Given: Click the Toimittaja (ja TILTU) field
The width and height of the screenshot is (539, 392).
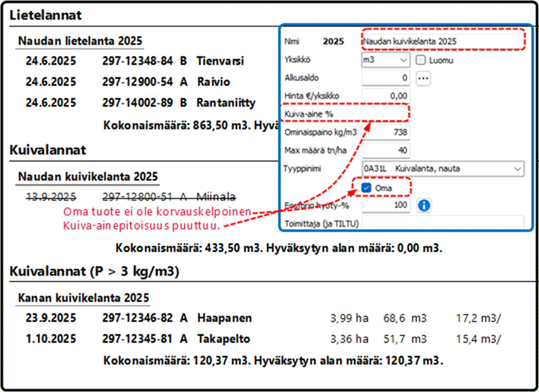Looking at the screenshot, I should [443, 223].
